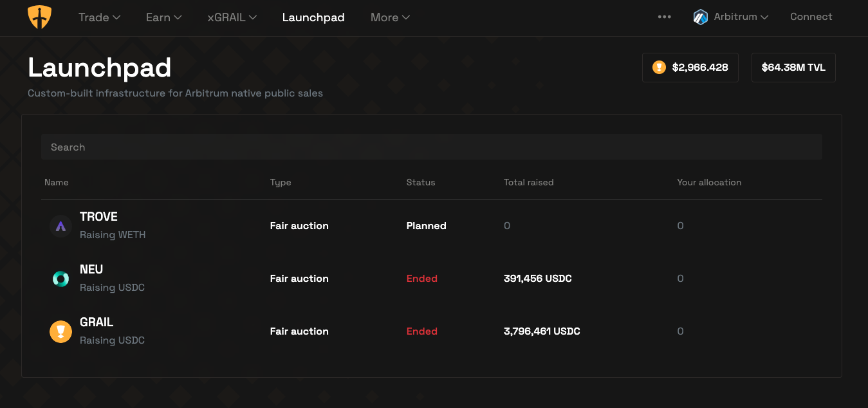
Task: Click Fair auction type in GRAIL row
Action: (299, 331)
